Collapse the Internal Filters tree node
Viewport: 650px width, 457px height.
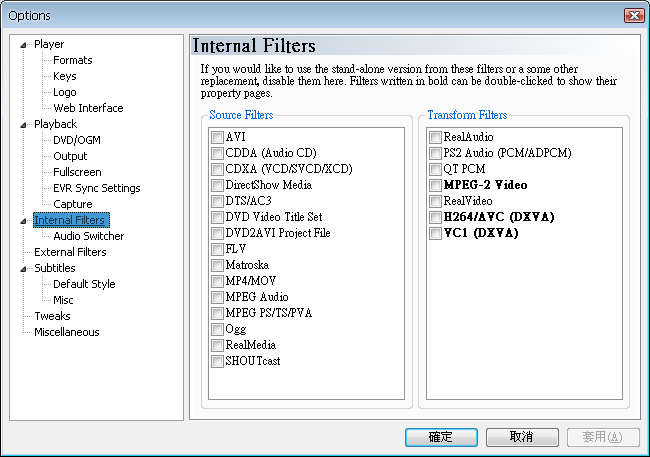point(24,220)
